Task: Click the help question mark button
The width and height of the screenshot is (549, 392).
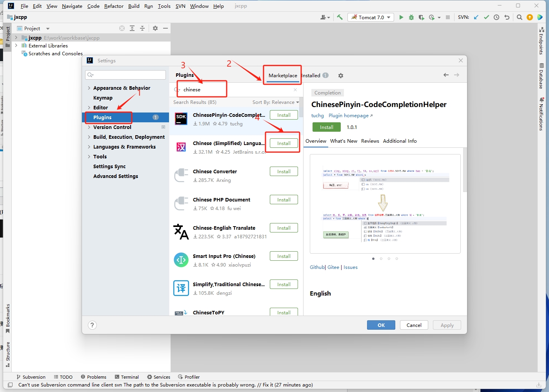Action: pyautogui.click(x=92, y=325)
